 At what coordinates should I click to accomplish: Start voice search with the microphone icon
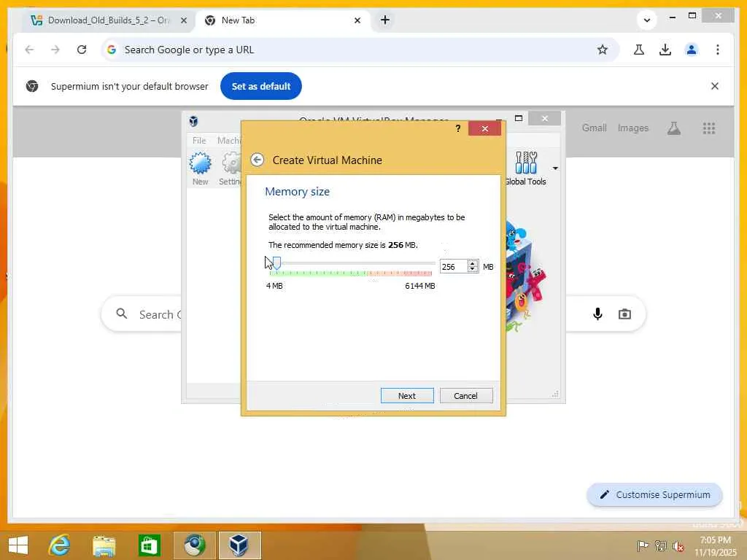coord(597,314)
